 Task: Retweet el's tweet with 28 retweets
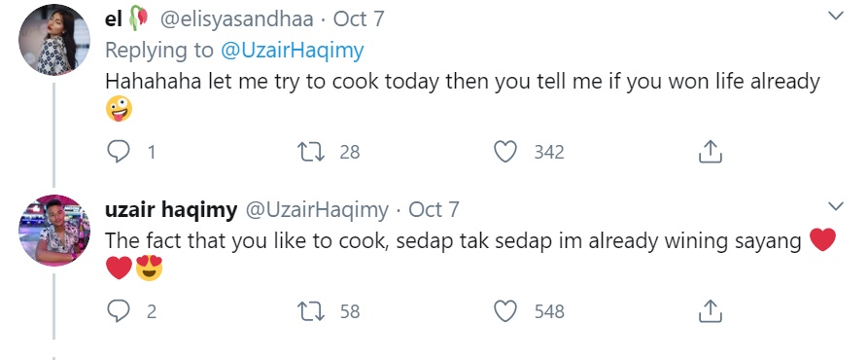click(x=311, y=151)
